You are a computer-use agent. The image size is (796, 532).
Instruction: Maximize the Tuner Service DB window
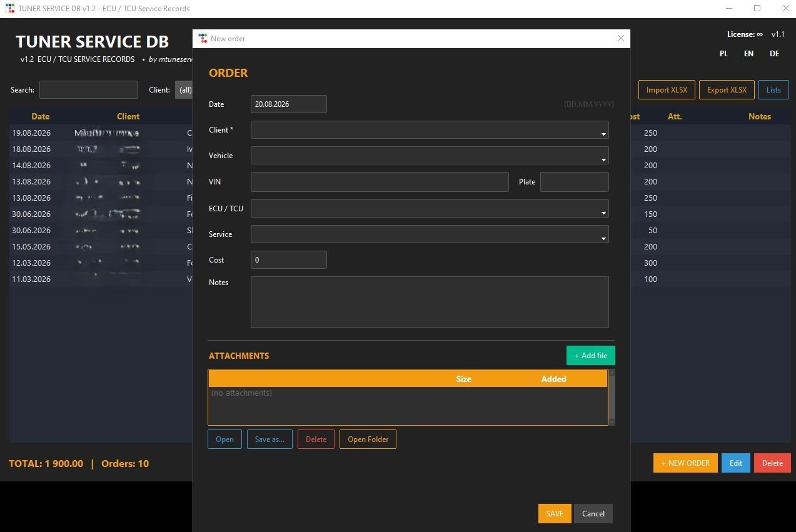click(x=757, y=9)
